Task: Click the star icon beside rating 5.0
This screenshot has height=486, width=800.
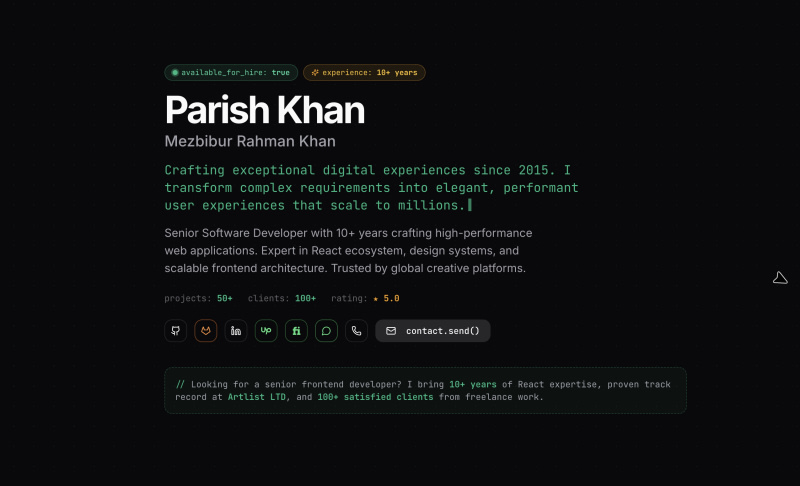Action: point(376,298)
